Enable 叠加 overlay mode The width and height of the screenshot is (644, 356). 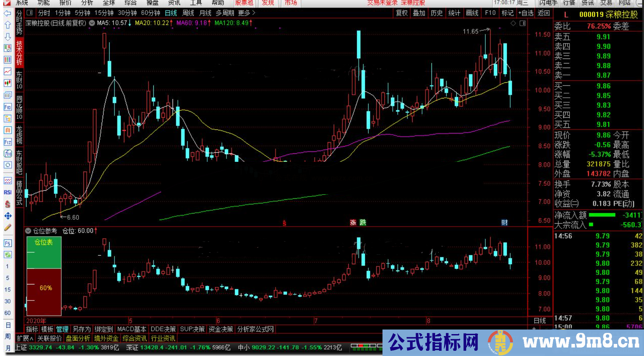419,14
